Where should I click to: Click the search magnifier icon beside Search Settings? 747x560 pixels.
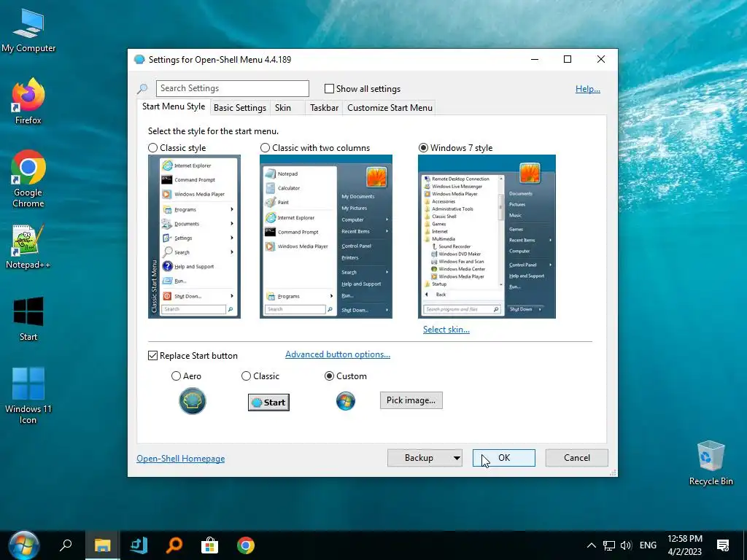pyautogui.click(x=142, y=88)
